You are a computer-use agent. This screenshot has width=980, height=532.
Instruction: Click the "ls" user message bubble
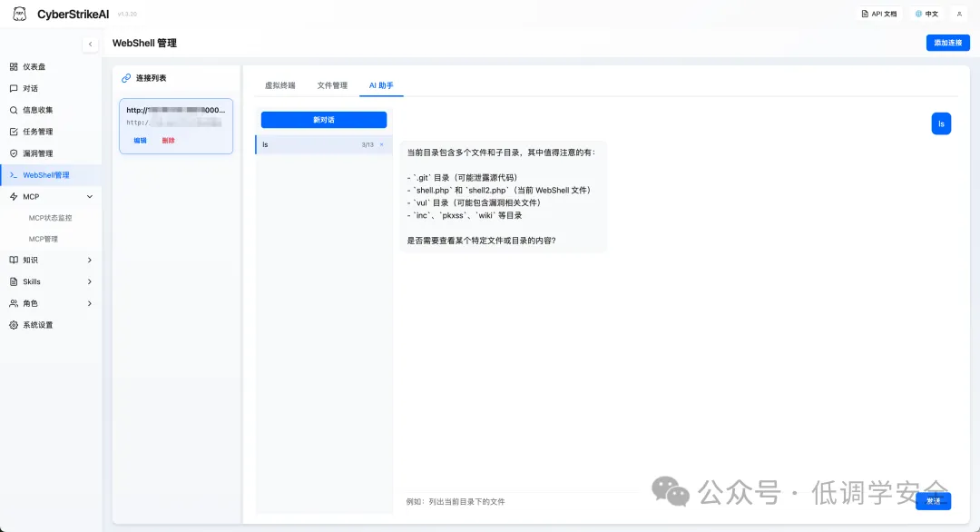click(941, 123)
